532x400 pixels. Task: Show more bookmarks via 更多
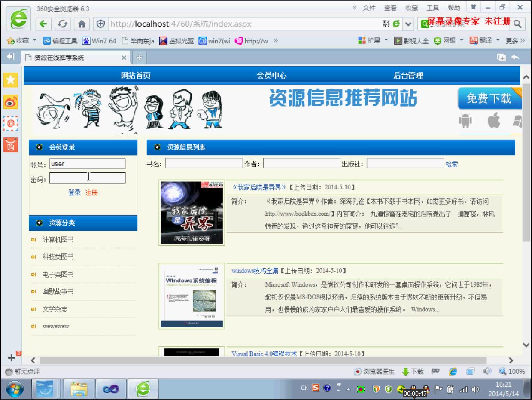515,41
